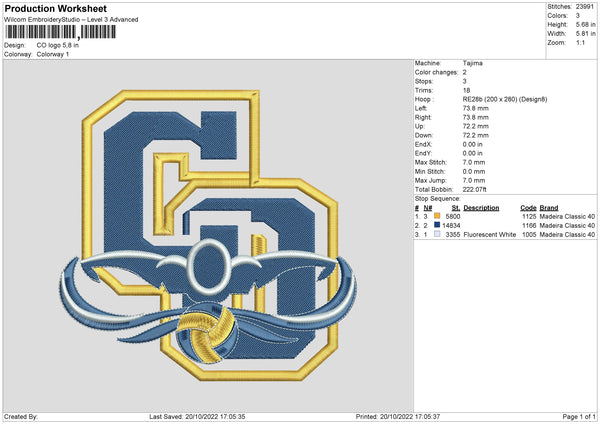Click the 'St.' column header
Screen dimensions: 600x424
click(456, 208)
